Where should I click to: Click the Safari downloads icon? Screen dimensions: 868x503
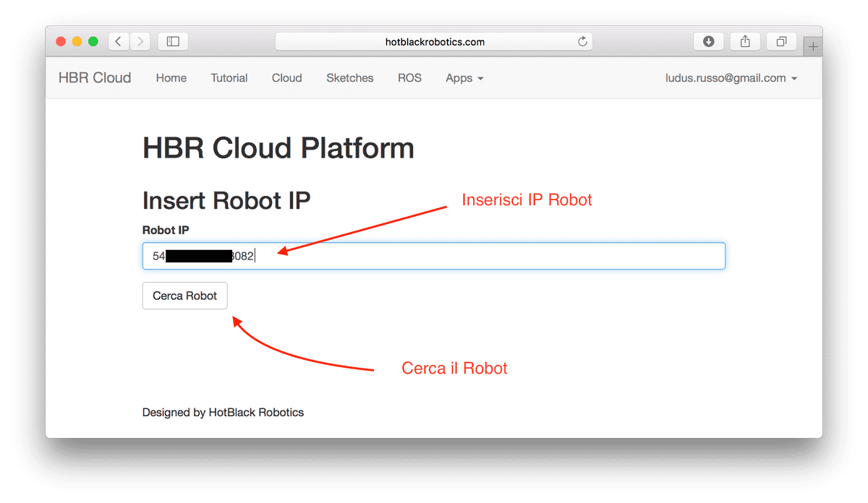(x=708, y=41)
